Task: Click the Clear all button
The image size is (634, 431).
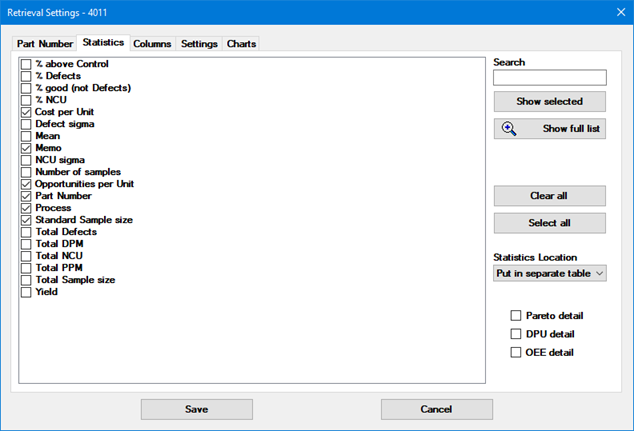Action: (x=549, y=195)
